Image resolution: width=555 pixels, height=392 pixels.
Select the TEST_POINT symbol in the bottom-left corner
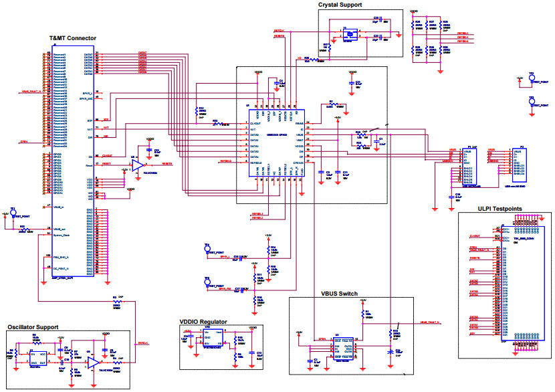click(x=15, y=212)
